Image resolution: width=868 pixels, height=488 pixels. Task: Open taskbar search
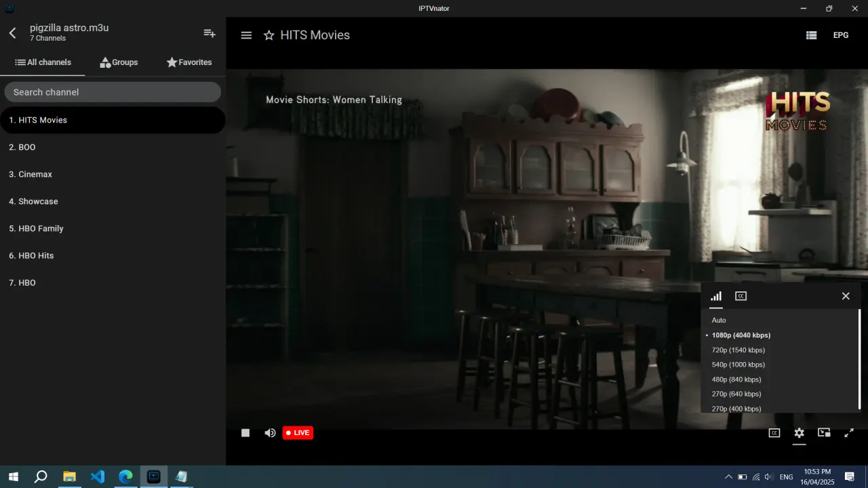tap(41, 476)
